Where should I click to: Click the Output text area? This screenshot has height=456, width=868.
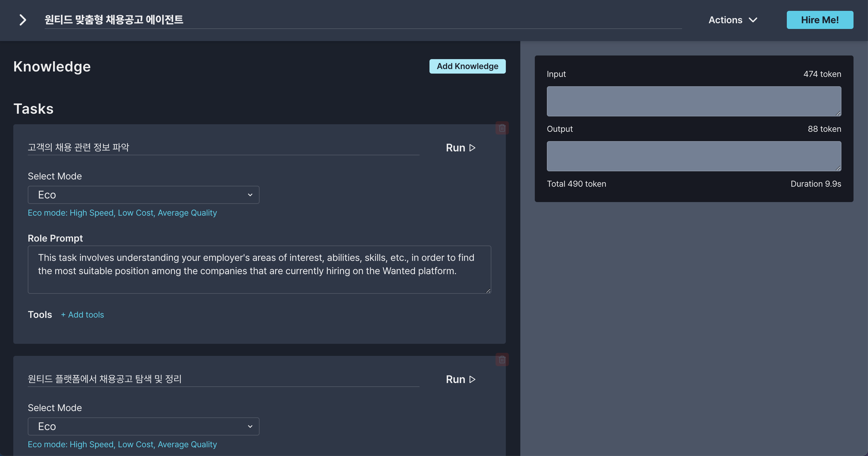pyautogui.click(x=694, y=156)
